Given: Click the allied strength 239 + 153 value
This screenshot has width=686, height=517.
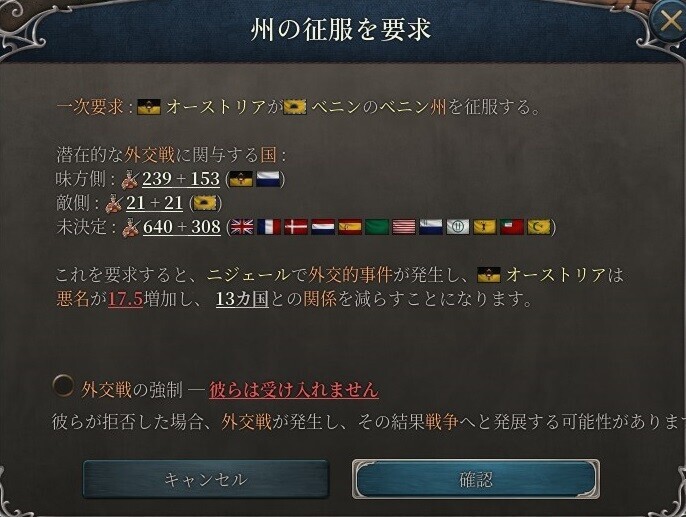Looking at the screenshot, I should [x=181, y=179].
